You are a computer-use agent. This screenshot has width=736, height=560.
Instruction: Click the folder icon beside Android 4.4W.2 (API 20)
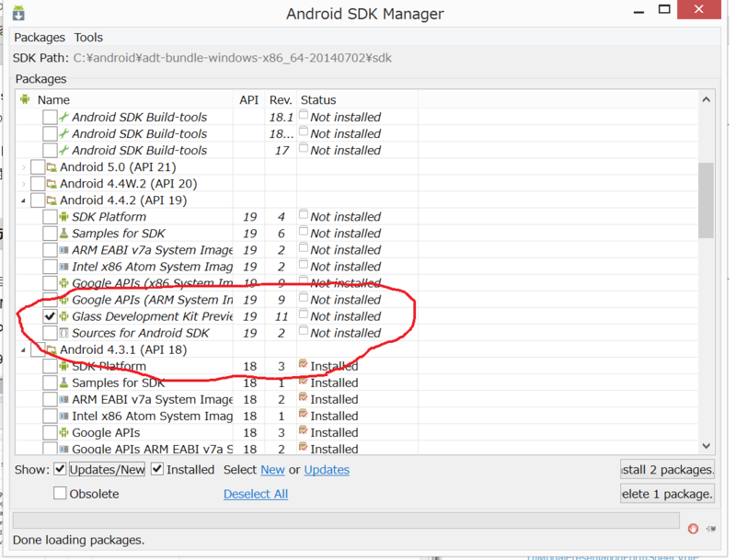click(52, 183)
